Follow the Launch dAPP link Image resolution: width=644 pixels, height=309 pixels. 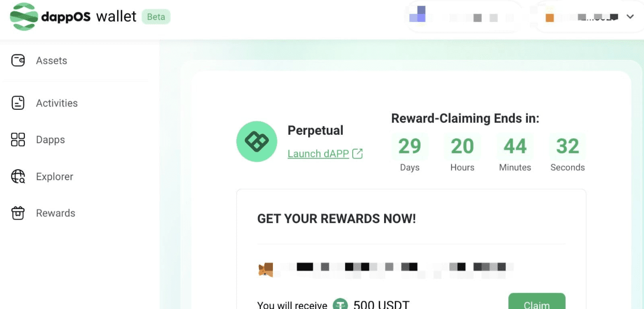[x=318, y=154]
